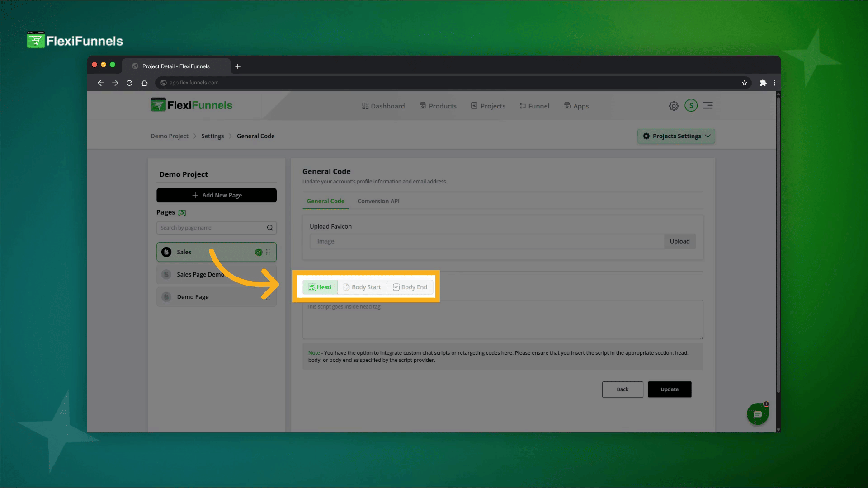Screen dimensions: 868x488
Task: Go to Projects in top navigation
Action: tap(488, 106)
